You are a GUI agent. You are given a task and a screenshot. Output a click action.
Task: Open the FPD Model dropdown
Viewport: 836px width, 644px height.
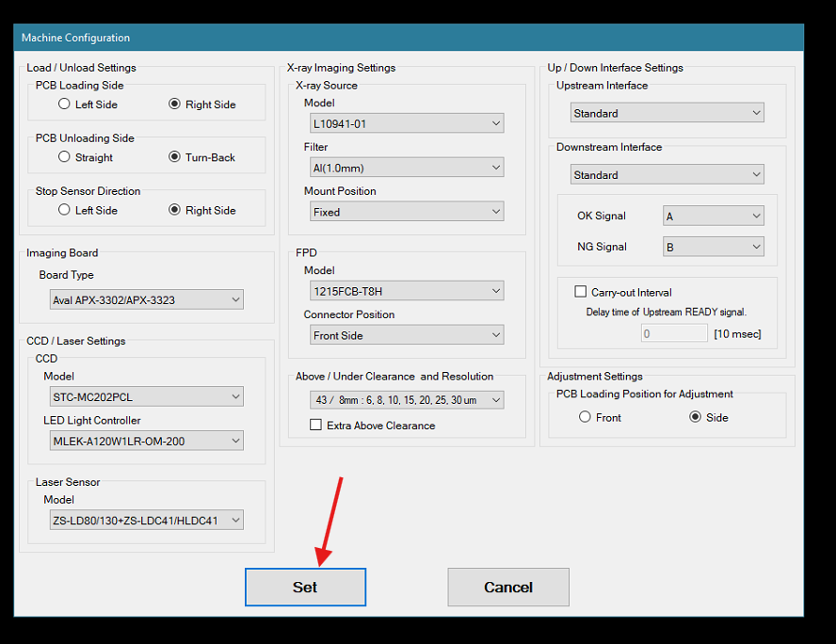coord(407,291)
